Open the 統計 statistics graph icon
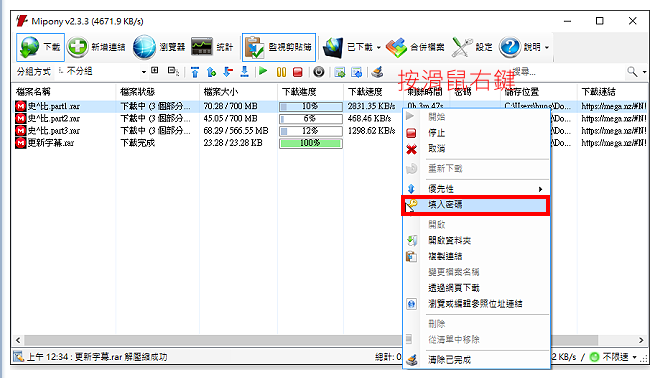Screen dimensions: 664x378 (202, 47)
